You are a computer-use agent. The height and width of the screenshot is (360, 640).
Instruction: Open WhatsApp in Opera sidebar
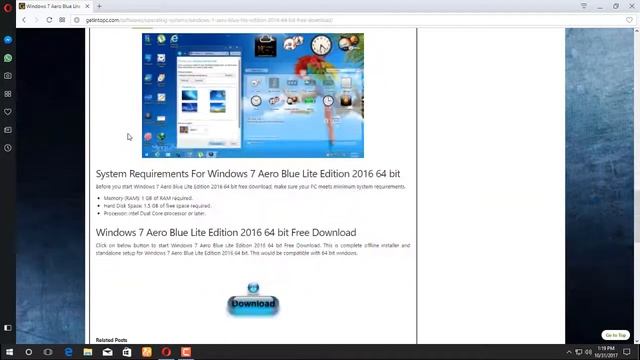[x=8, y=58]
